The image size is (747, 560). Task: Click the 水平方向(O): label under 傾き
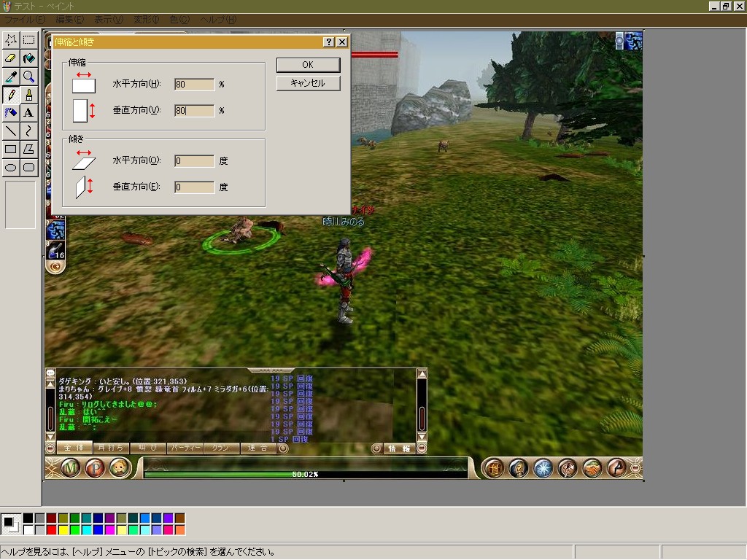tap(136, 160)
